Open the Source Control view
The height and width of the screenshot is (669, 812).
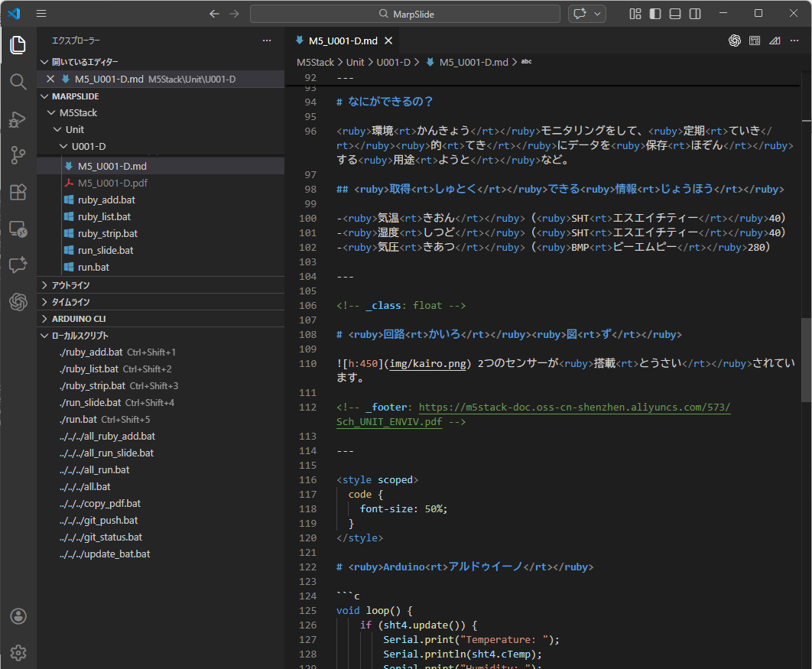point(18,156)
